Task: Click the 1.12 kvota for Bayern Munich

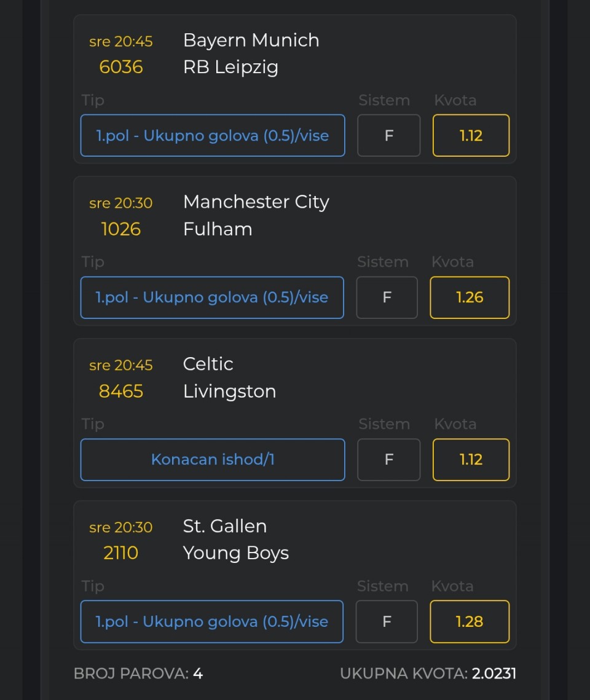Action: point(471,135)
